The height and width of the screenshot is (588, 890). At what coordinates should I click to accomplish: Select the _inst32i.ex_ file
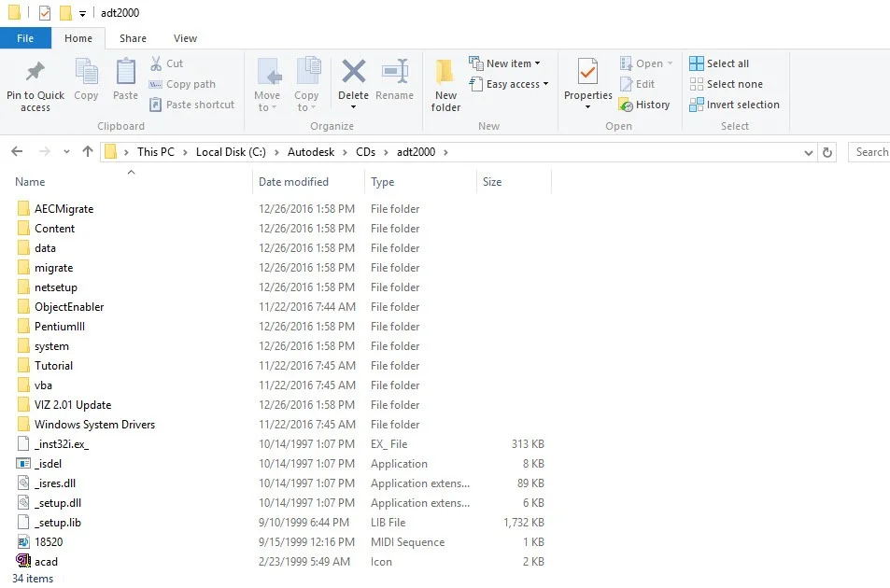coord(62,444)
